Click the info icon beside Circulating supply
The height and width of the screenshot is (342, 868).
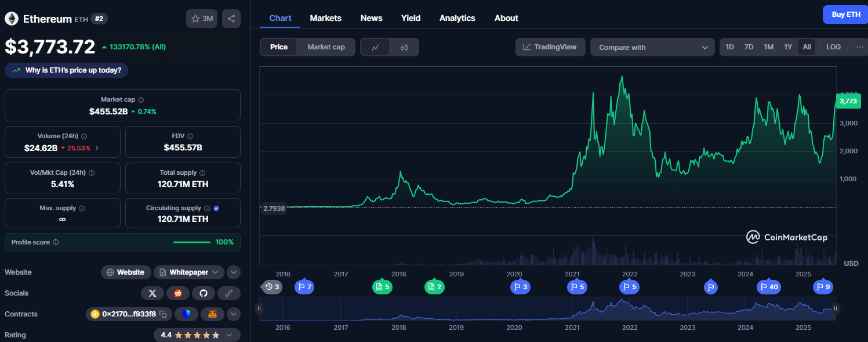207,208
